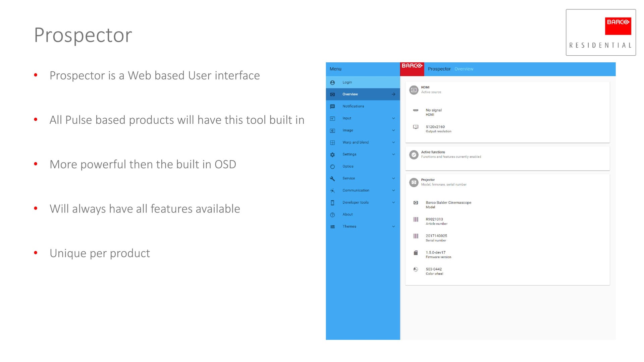Click the Notifications message icon
This screenshot has height=362, width=644.
pos(332,107)
